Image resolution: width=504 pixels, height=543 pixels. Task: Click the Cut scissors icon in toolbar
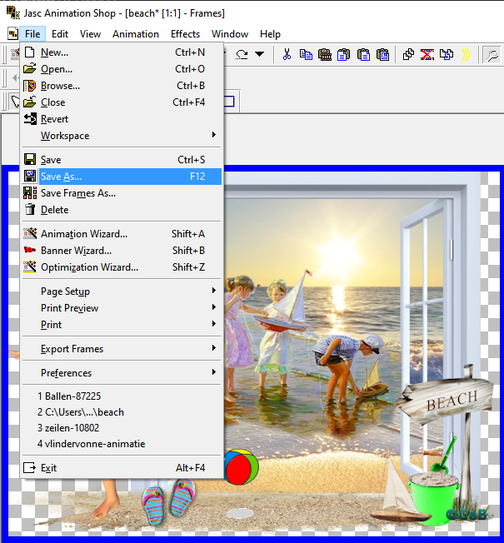pyautogui.click(x=287, y=54)
